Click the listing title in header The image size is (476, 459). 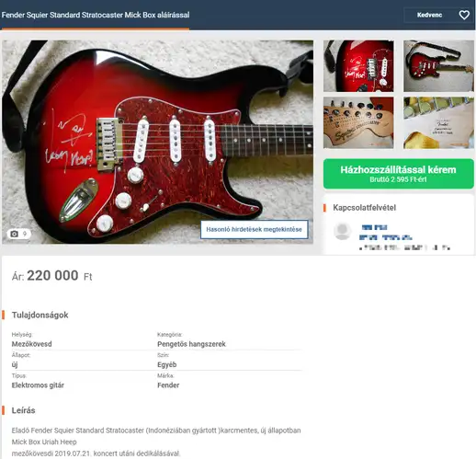96,15
